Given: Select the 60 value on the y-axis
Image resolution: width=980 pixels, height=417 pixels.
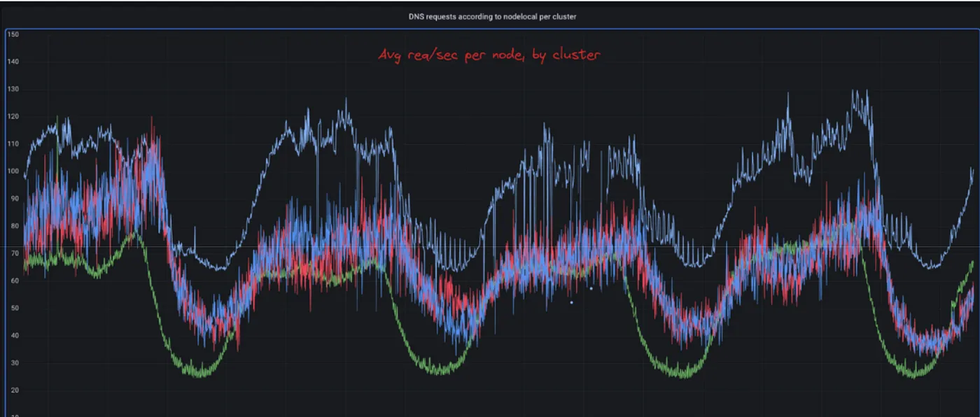Looking at the screenshot, I should [x=13, y=281].
